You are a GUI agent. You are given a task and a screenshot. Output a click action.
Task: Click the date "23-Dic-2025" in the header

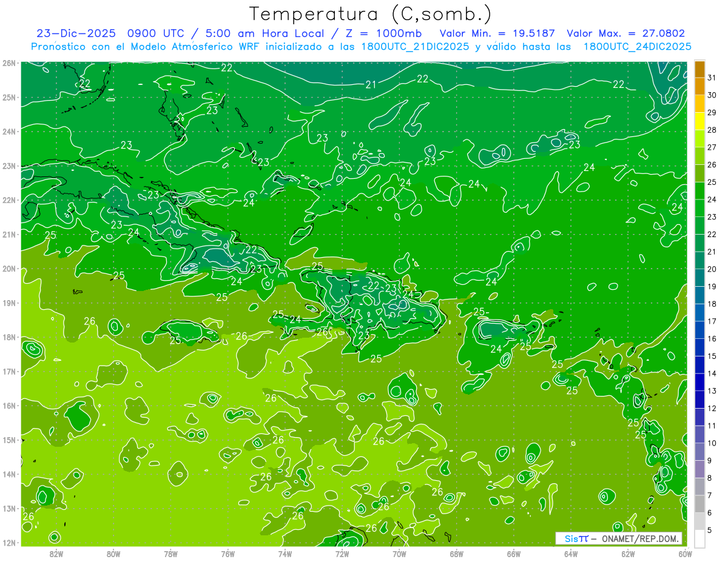(77, 33)
